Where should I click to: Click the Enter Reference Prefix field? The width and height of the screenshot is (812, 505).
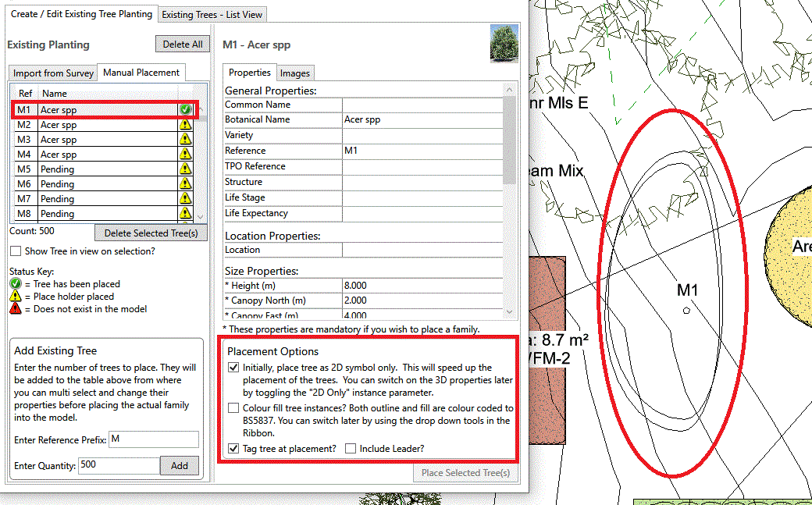(154, 439)
